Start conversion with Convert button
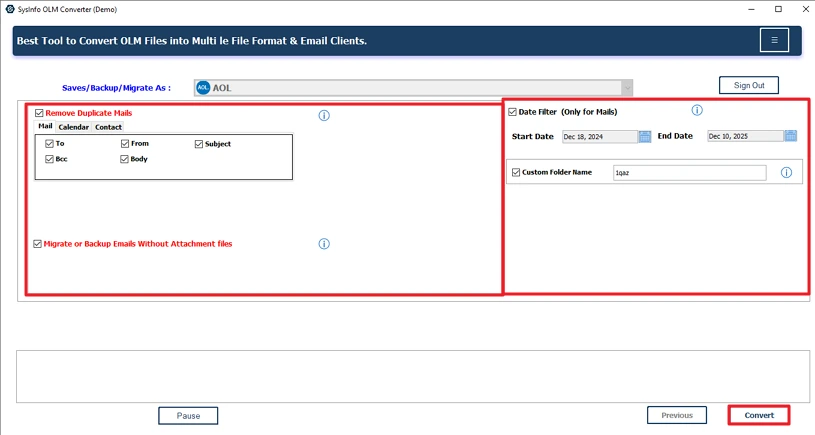The image size is (815, 435). pyautogui.click(x=759, y=415)
